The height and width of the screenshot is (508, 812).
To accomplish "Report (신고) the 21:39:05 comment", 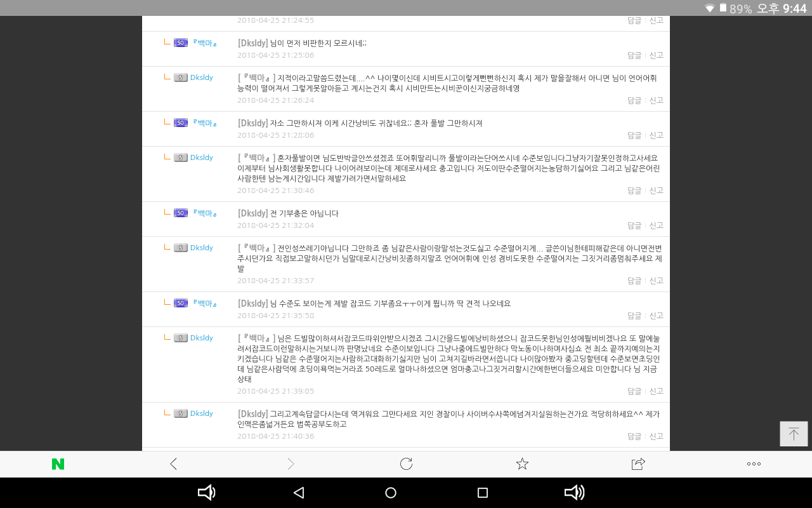I will [x=656, y=391].
